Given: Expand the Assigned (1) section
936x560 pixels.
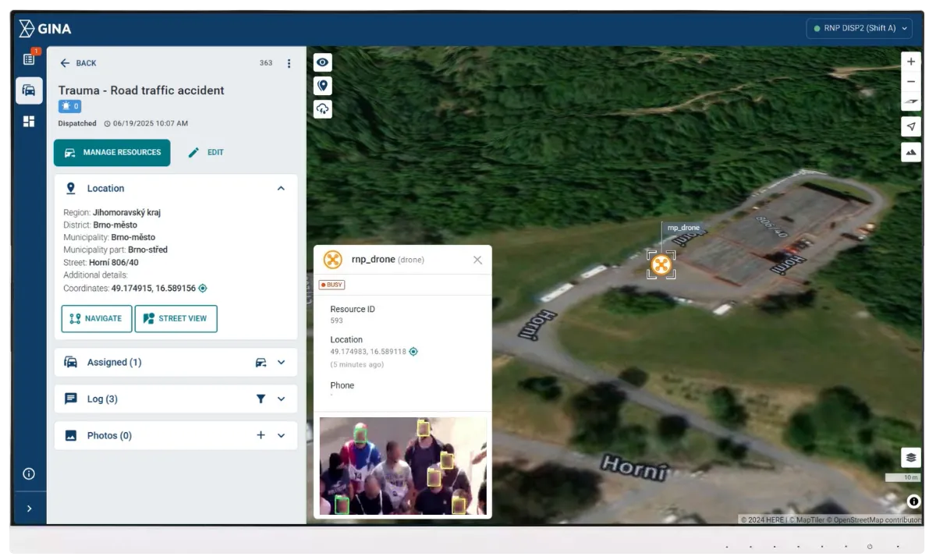Looking at the screenshot, I should point(281,362).
